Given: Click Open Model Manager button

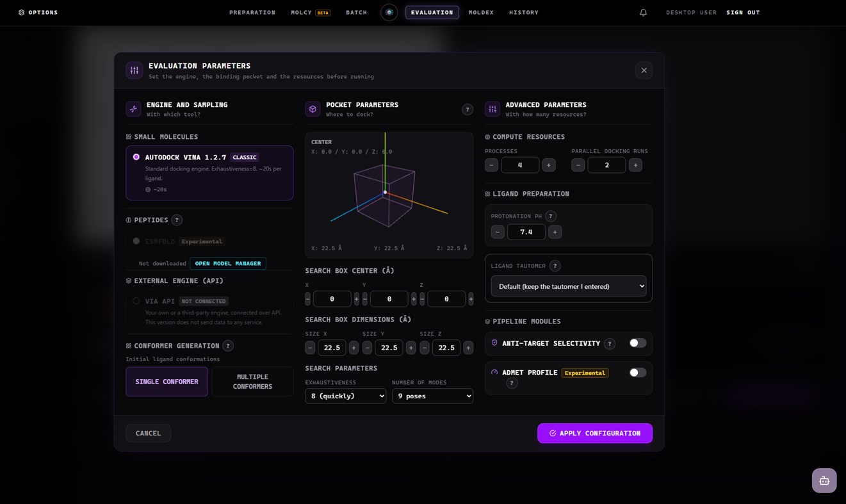Looking at the screenshot, I should [x=228, y=263].
